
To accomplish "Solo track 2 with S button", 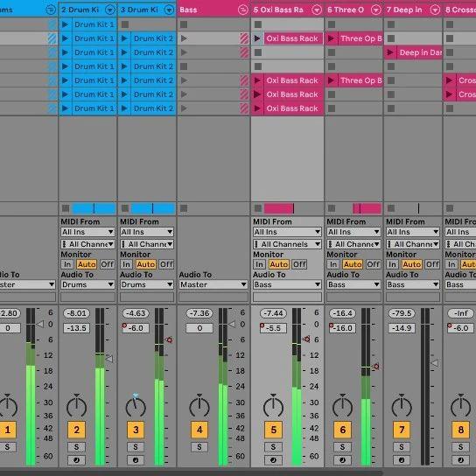I will tap(76, 447).
